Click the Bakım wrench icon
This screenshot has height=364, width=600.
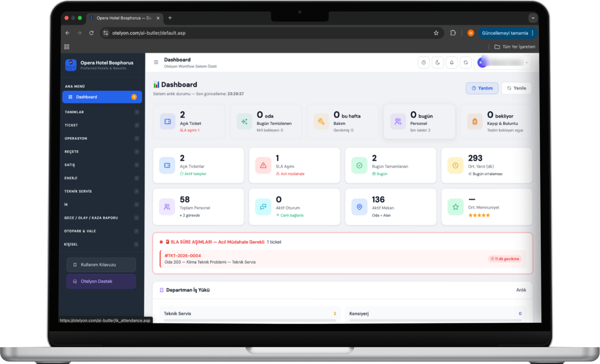pos(321,122)
